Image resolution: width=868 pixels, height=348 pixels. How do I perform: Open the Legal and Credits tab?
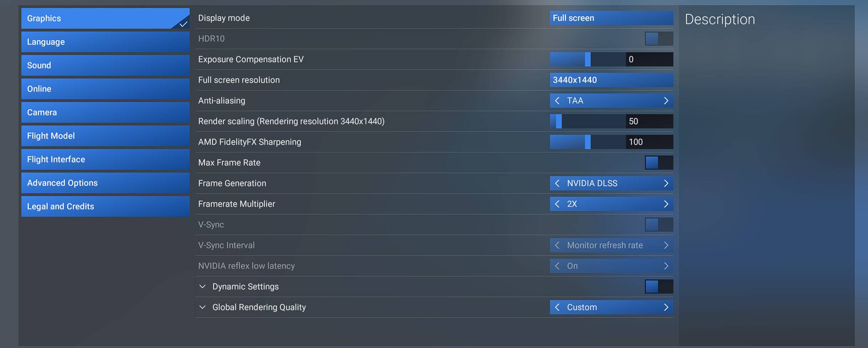point(105,207)
